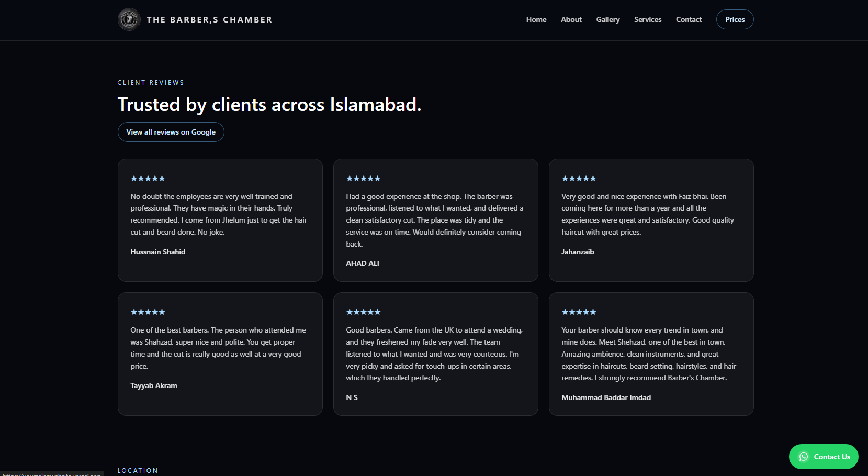Click the reviewer name Muhammad Baddar Imdad
The image size is (868, 476).
tap(606, 397)
